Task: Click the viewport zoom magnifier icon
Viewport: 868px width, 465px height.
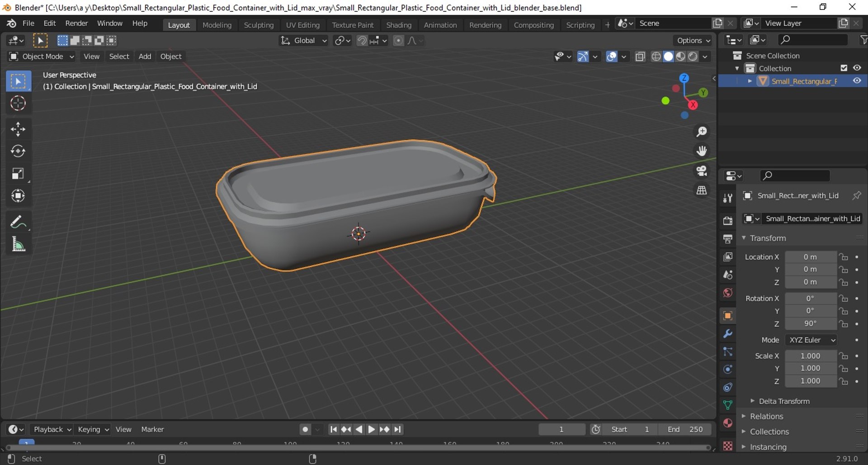Action: pyautogui.click(x=702, y=132)
